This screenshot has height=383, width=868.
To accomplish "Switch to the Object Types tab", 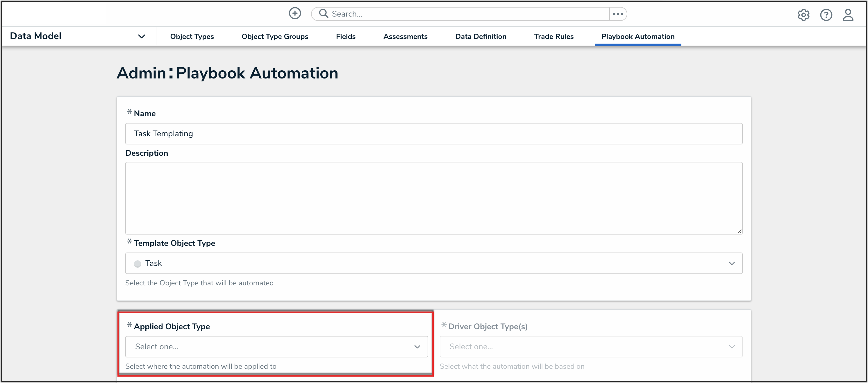I will [x=192, y=36].
